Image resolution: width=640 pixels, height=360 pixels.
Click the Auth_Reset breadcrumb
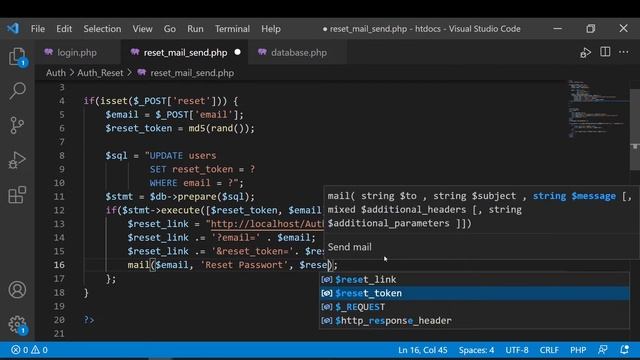100,73
